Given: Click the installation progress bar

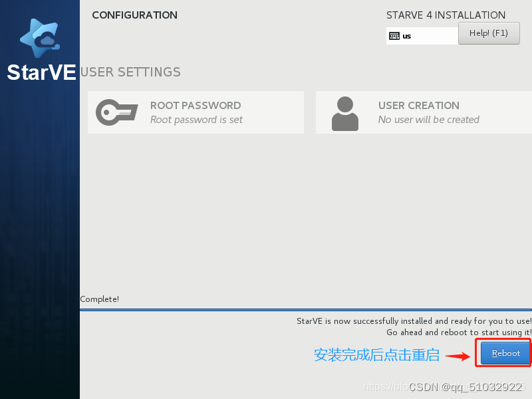Looking at the screenshot, I should point(306,310).
